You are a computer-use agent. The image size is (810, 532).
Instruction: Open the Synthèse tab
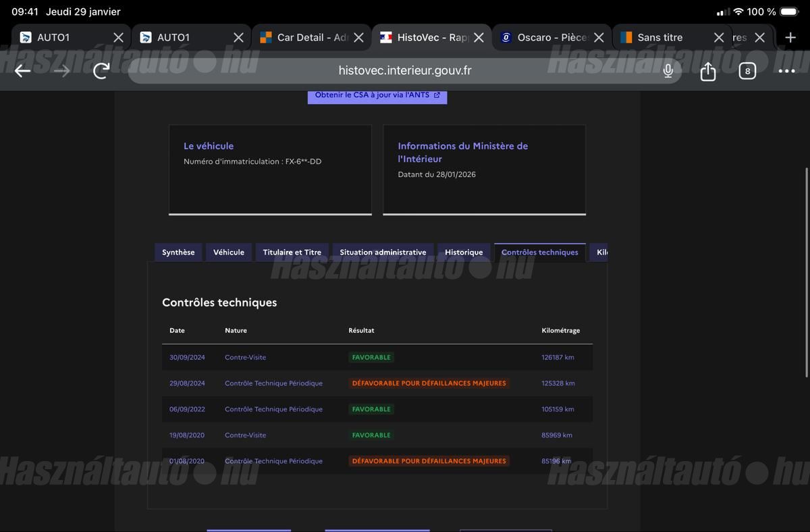[x=178, y=252]
